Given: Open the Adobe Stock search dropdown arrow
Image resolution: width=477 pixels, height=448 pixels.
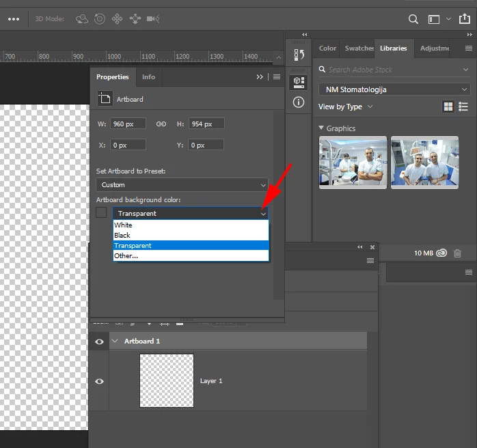Looking at the screenshot, I should (x=466, y=70).
